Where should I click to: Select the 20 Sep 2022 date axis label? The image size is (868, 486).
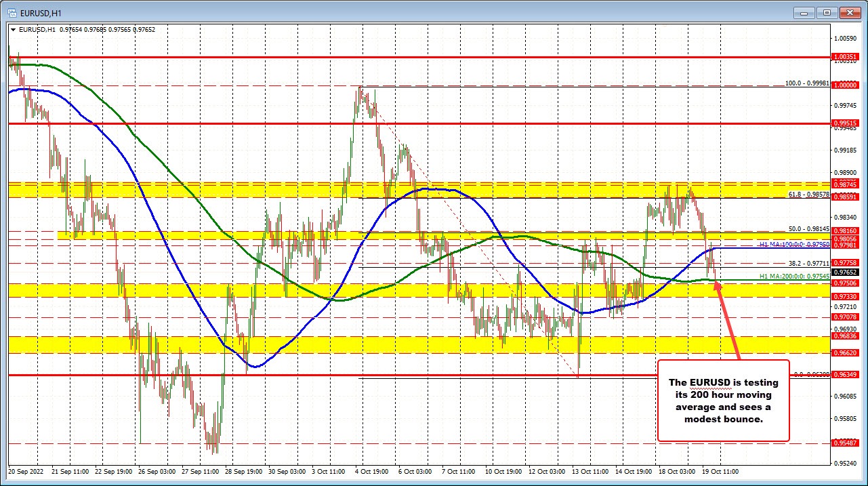tap(26, 470)
